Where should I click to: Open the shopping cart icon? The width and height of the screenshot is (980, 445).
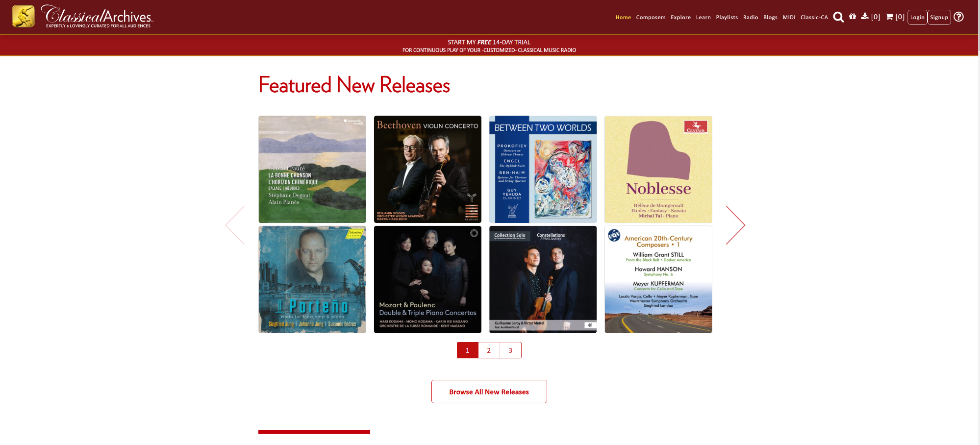(x=895, y=17)
